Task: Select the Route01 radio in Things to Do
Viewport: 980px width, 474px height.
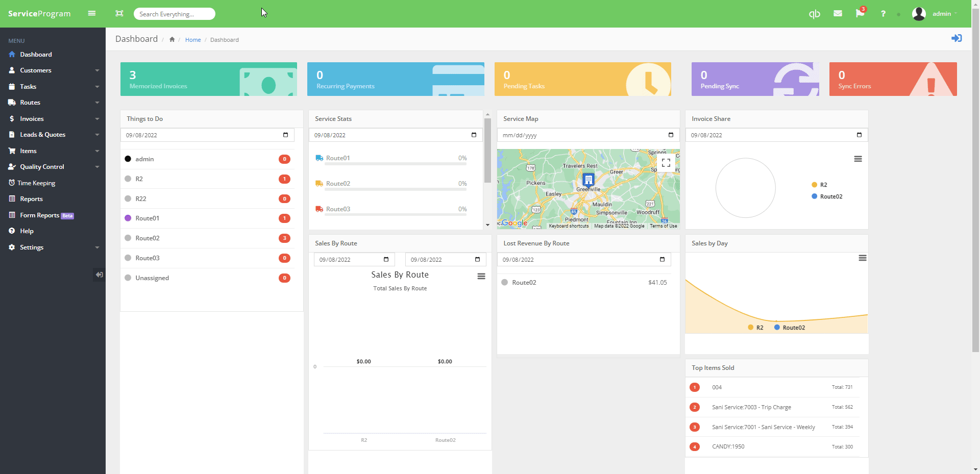Action: 128,218
